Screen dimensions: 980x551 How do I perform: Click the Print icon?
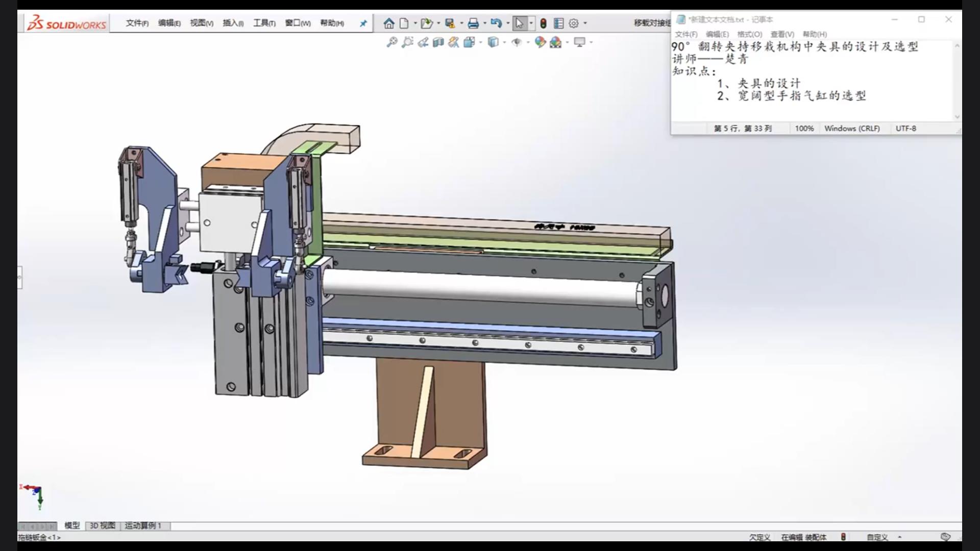coord(473,23)
